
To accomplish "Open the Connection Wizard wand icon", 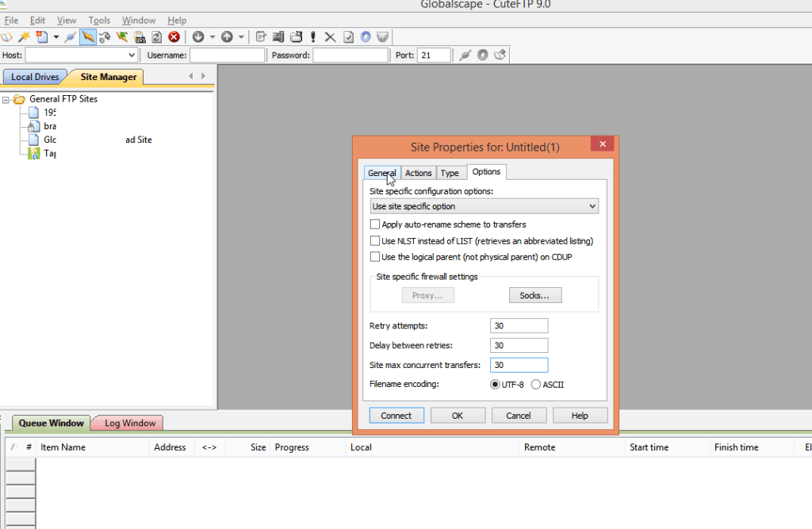I will (x=25, y=36).
